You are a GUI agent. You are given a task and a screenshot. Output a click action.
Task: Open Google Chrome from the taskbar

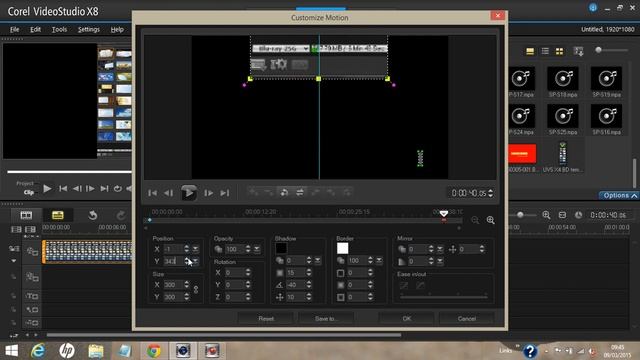[154, 351]
